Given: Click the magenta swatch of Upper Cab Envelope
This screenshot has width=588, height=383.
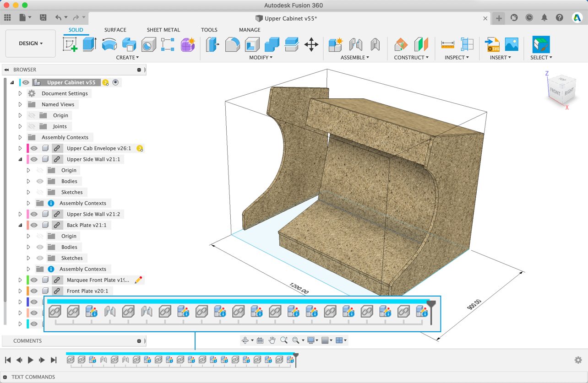Looking at the screenshot, I should click(x=28, y=148).
